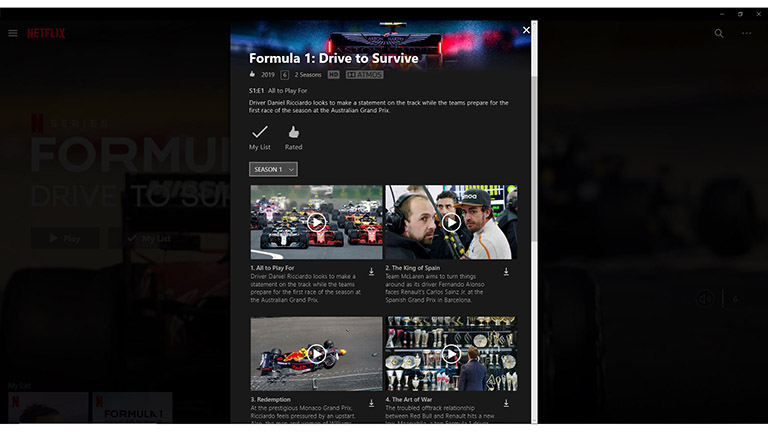
Task: Open the first thumbnail in My List row
Action: click(48, 407)
